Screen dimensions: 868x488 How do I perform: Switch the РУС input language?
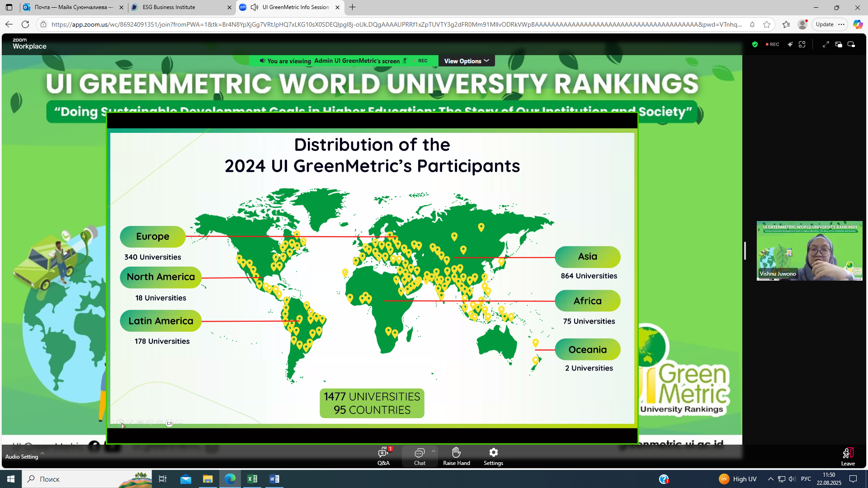tap(806, 479)
